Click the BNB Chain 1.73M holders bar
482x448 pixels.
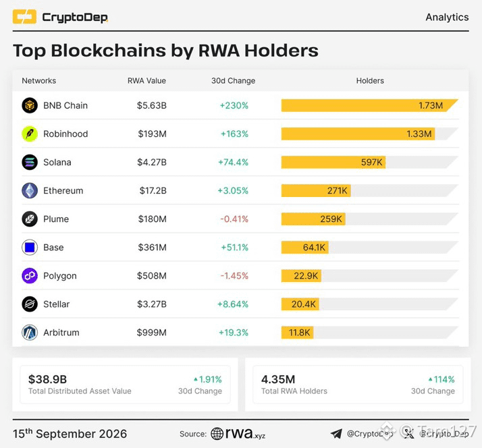click(370, 105)
